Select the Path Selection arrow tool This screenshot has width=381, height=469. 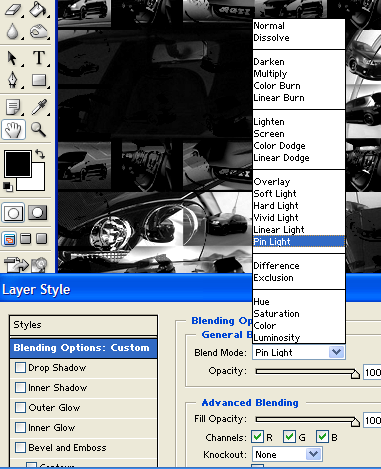pyautogui.click(x=13, y=58)
